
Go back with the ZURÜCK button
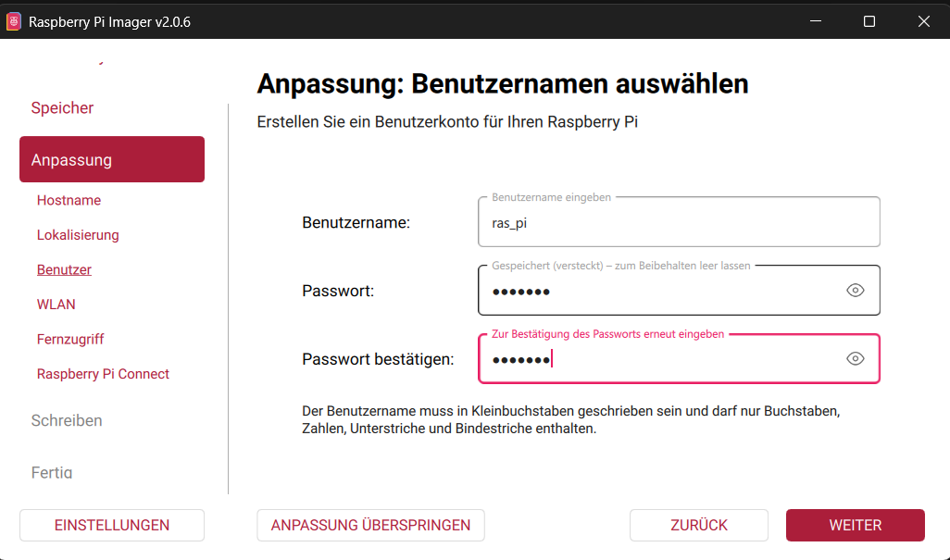click(x=699, y=525)
